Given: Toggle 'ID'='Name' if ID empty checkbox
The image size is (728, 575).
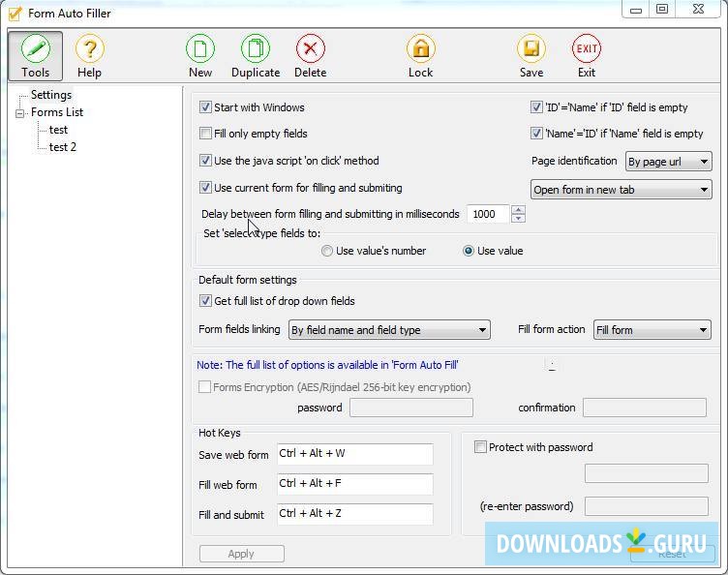Looking at the screenshot, I should 536,107.
